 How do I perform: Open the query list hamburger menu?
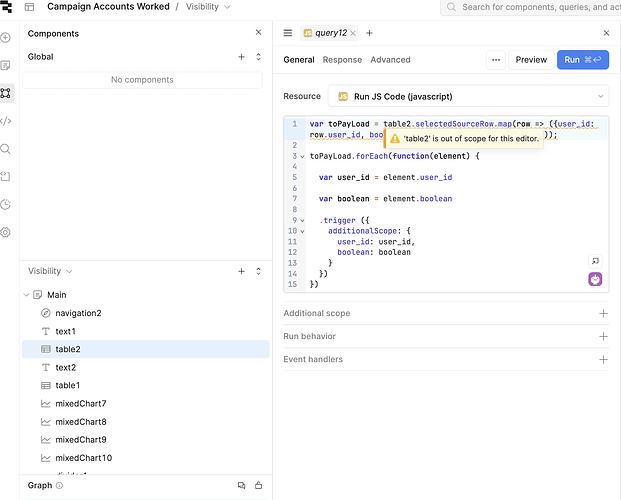(288, 33)
